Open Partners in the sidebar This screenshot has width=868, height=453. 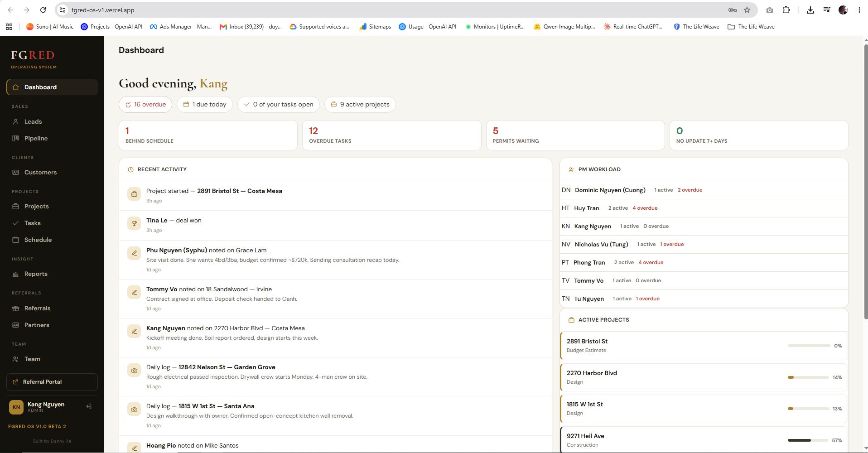pyautogui.click(x=52, y=325)
